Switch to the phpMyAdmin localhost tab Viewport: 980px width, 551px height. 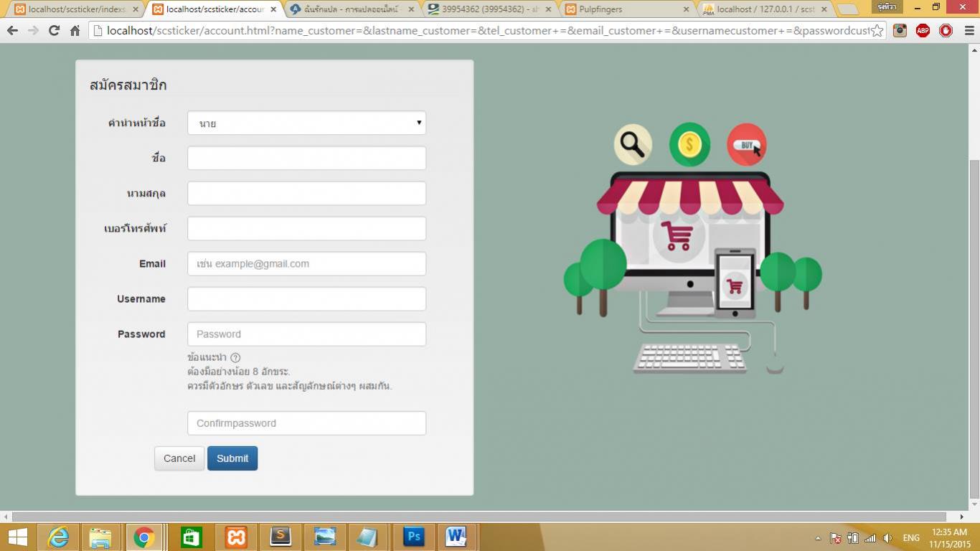click(x=764, y=9)
